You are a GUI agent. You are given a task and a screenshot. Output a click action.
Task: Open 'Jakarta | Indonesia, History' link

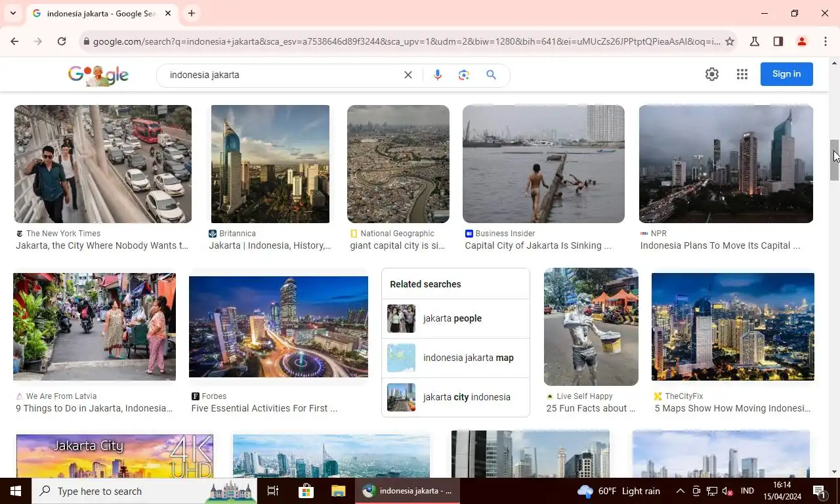(x=270, y=245)
